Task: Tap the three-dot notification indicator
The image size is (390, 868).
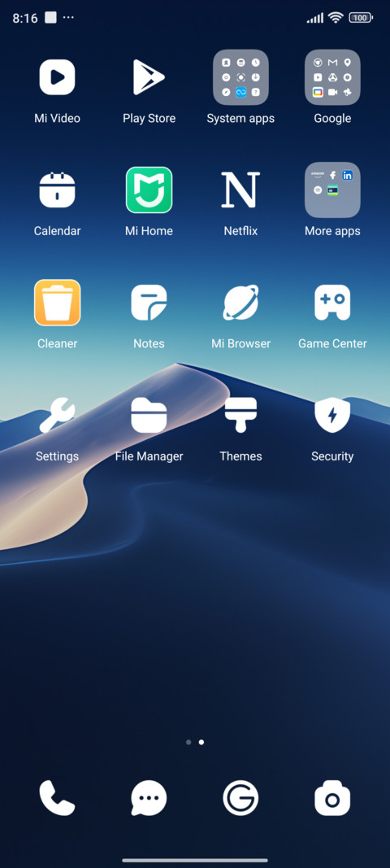Action: [x=68, y=18]
